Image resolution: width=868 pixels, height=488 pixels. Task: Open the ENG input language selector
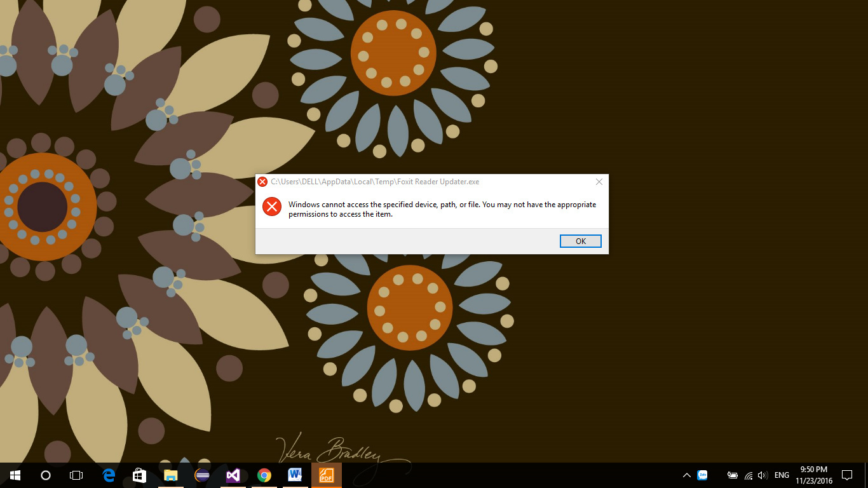click(x=782, y=475)
